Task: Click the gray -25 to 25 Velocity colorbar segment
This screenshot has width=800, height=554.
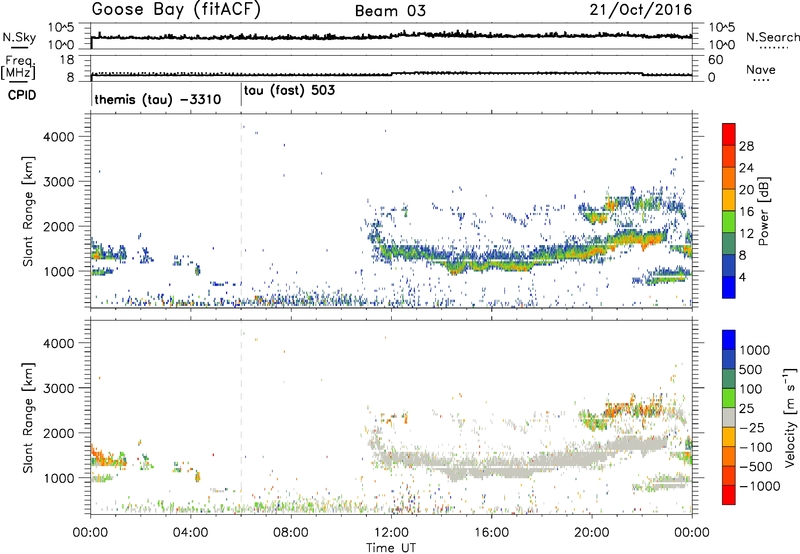Action: (729, 417)
